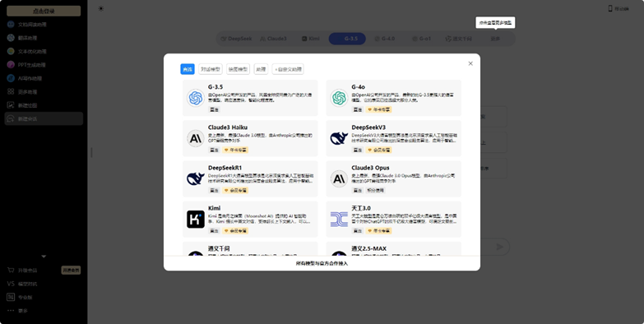Select the green G-4o model logo

(339, 98)
